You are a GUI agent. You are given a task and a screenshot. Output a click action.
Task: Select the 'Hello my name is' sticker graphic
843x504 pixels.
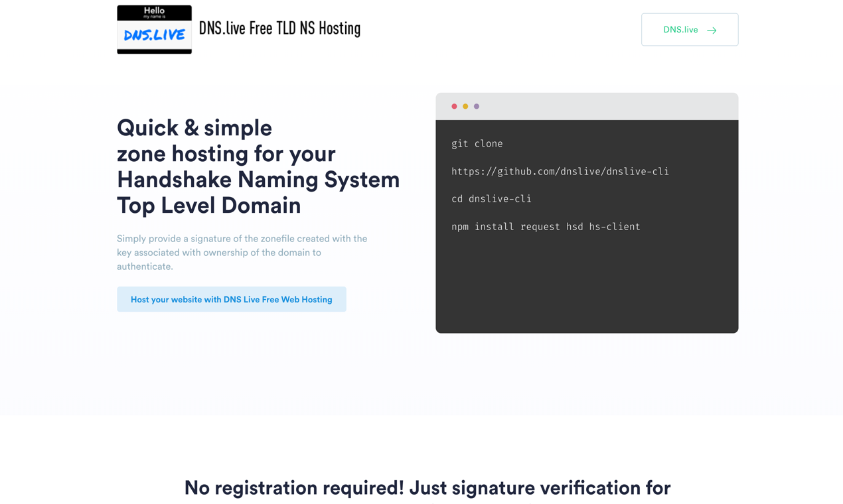(154, 15)
